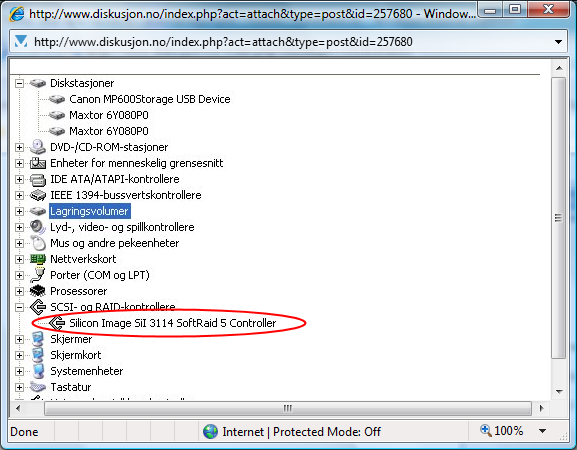The width and height of the screenshot is (577, 450).
Task: Click the Nettverkskort network card icon
Action: pyautogui.click(x=38, y=259)
